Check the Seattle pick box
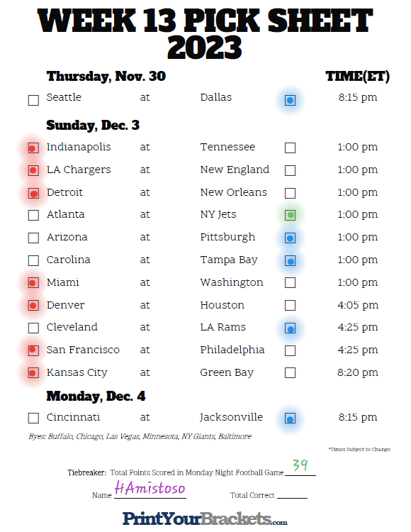The height and width of the screenshot is (532, 411). pyautogui.click(x=33, y=101)
